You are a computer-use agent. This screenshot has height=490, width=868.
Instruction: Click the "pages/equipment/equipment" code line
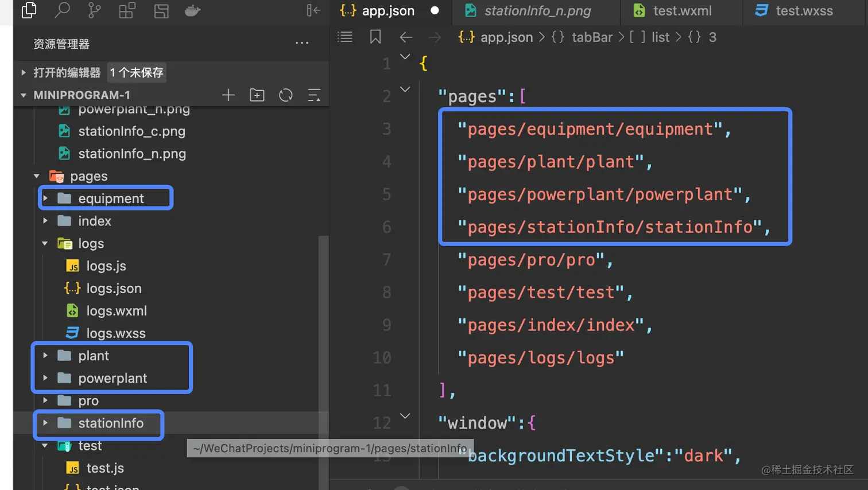click(595, 129)
